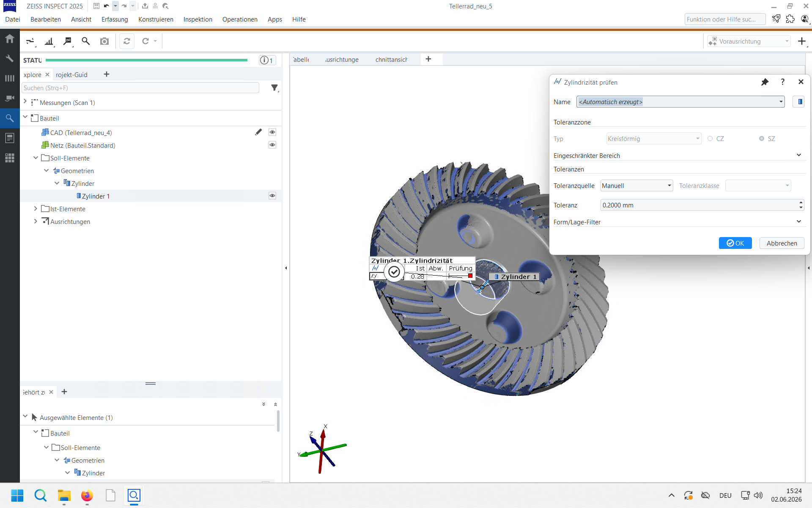
Task: Expand the Eingeschränkter Bereich section
Action: (799, 155)
